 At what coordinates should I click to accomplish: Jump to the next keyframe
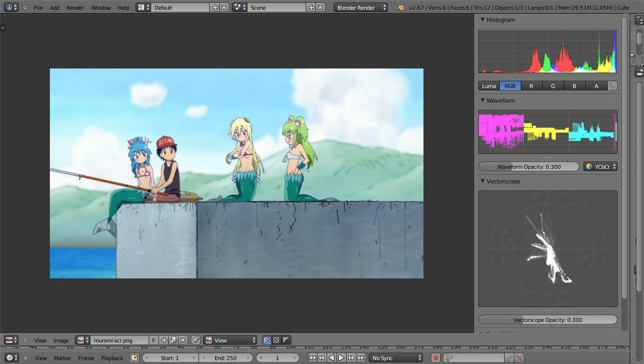(351, 358)
